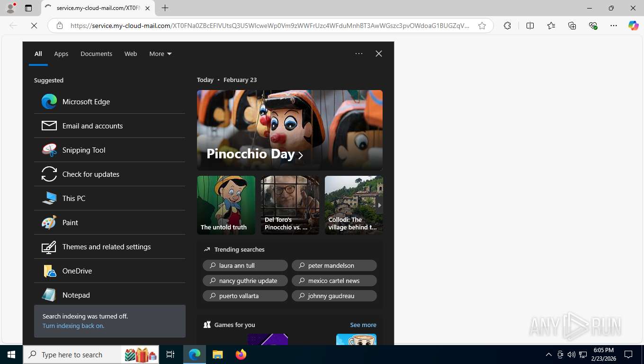This screenshot has height=364, width=644.
Task: Switch to the Apps search tab
Action: [61, 54]
